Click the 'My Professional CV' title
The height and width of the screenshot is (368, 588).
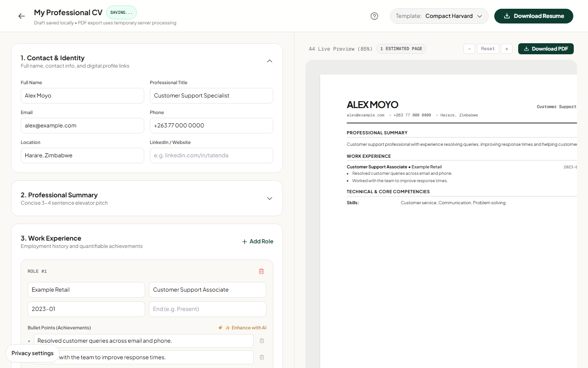pos(68,12)
